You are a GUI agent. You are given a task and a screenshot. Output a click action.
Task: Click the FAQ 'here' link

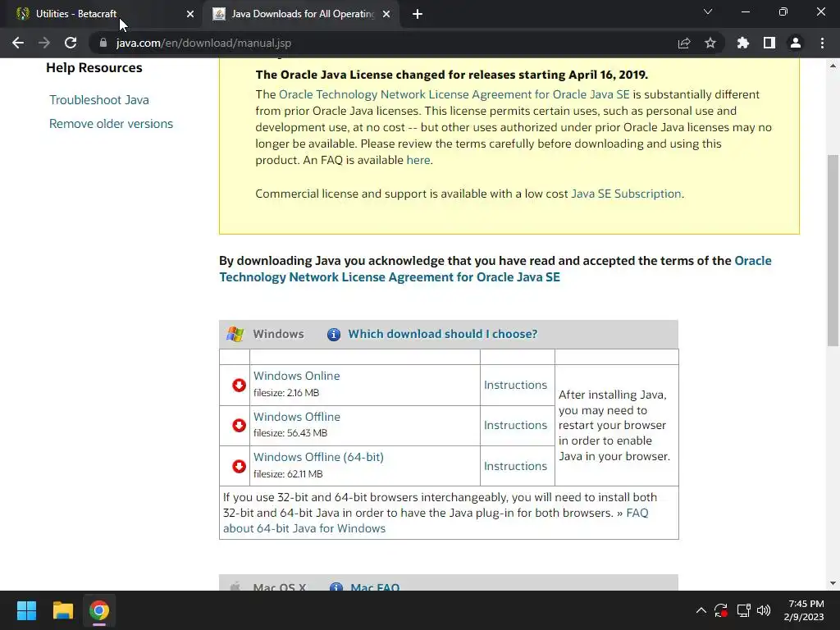coord(418,160)
